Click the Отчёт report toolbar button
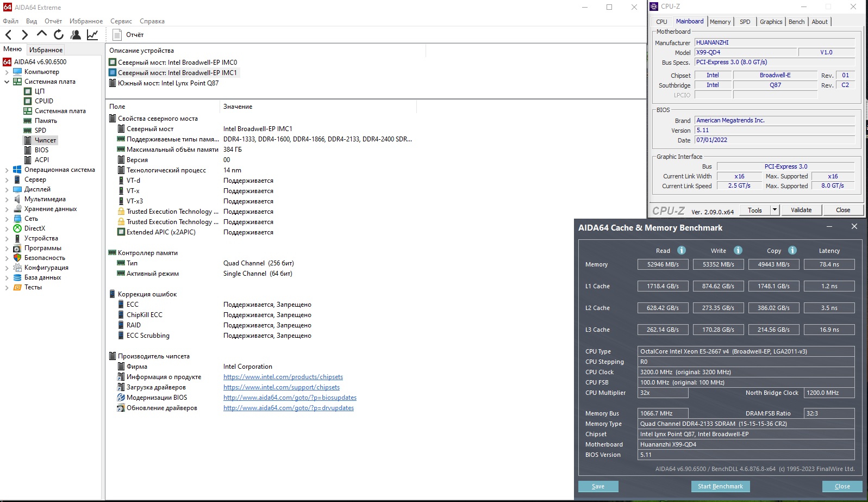Screen dimensions: 868x502 click(x=128, y=35)
